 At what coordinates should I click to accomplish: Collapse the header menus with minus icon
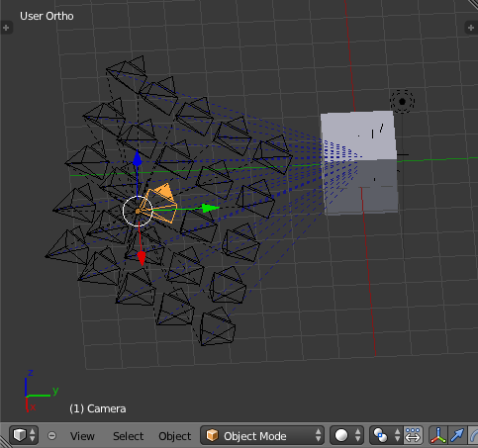(51, 436)
